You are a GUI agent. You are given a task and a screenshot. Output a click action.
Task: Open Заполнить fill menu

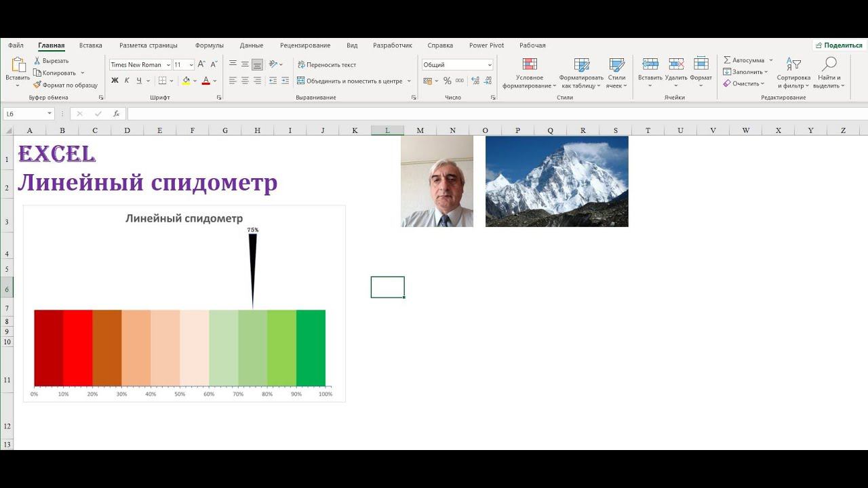[745, 72]
